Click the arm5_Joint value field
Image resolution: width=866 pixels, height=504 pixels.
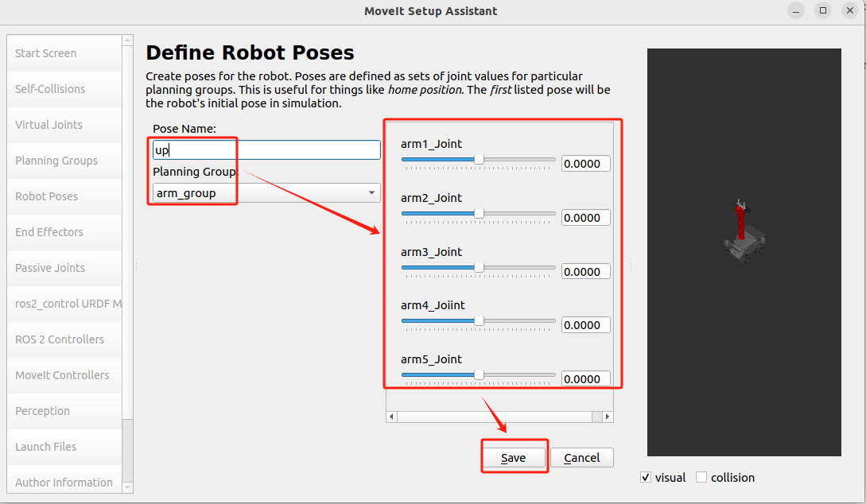(x=585, y=378)
